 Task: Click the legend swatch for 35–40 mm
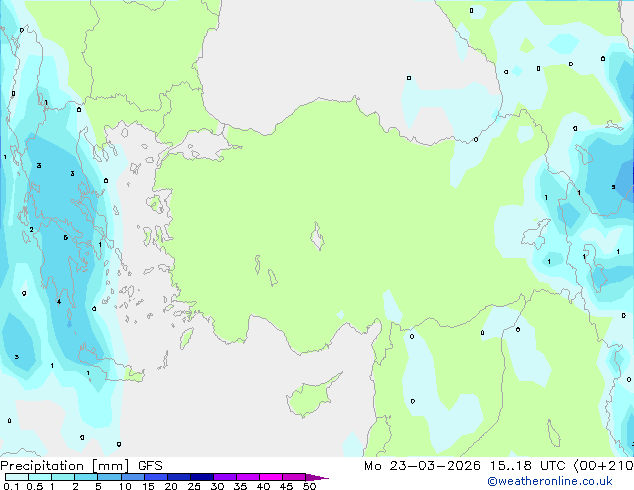pyautogui.click(x=247, y=477)
